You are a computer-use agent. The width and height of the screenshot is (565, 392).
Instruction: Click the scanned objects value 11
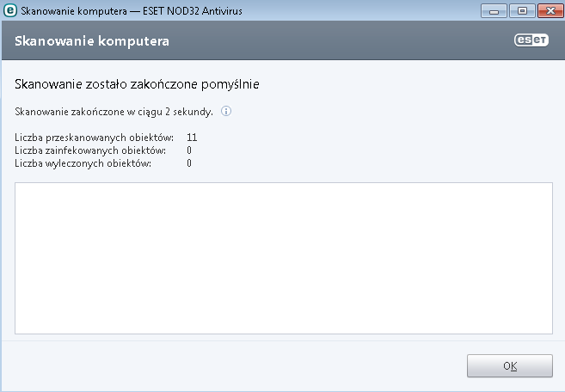coord(192,138)
